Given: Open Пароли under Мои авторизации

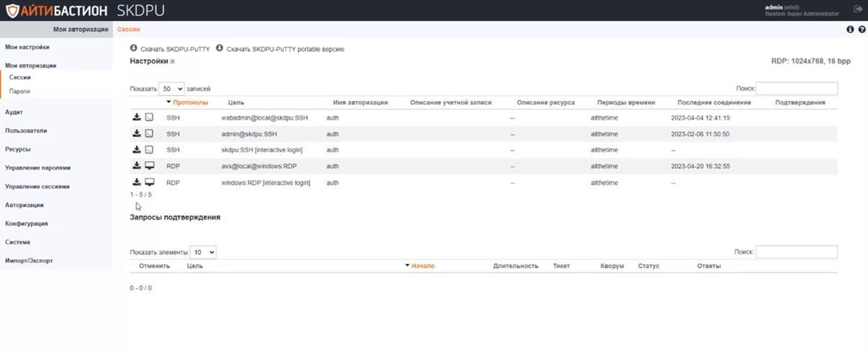Looking at the screenshot, I should (19, 91).
